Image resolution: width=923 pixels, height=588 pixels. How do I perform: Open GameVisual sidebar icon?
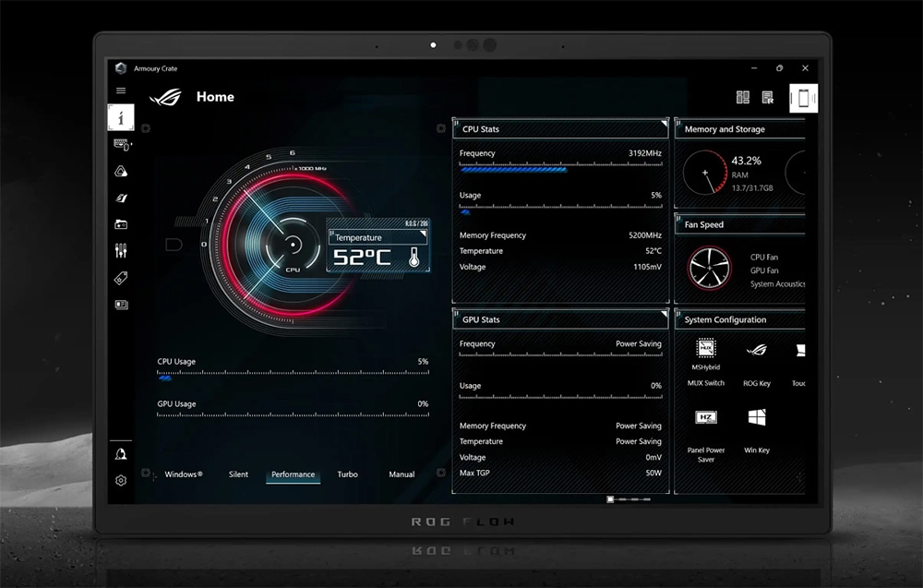(x=121, y=198)
